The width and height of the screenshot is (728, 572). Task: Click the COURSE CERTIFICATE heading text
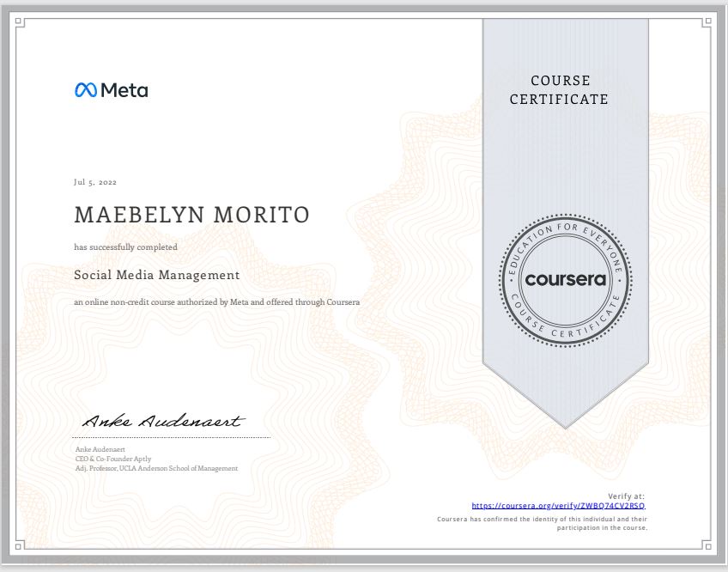[x=561, y=89]
